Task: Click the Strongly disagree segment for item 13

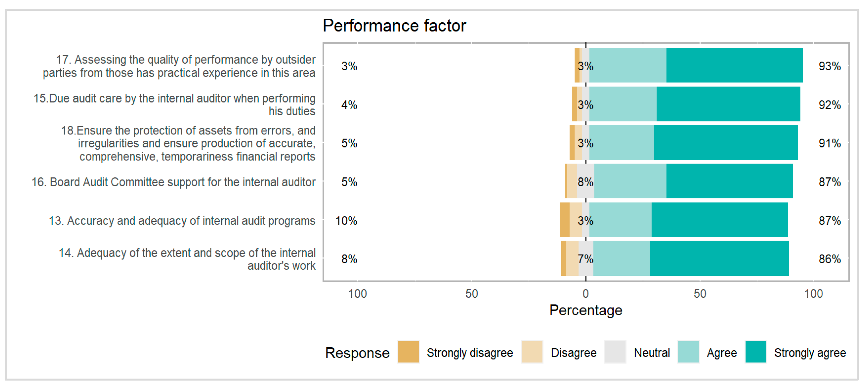Action: [x=564, y=220]
